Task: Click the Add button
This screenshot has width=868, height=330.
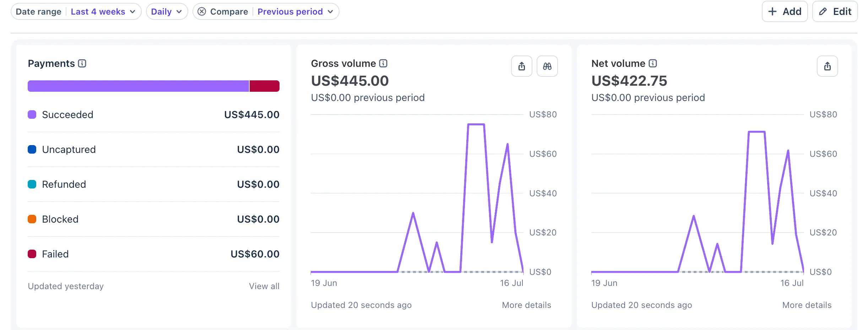Action: point(785,11)
